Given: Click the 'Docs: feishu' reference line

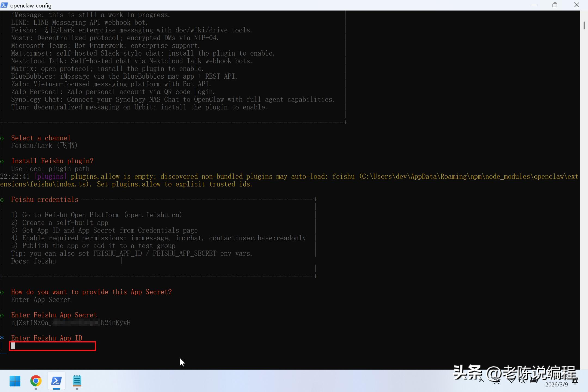Looking at the screenshot, I should 33,261.
